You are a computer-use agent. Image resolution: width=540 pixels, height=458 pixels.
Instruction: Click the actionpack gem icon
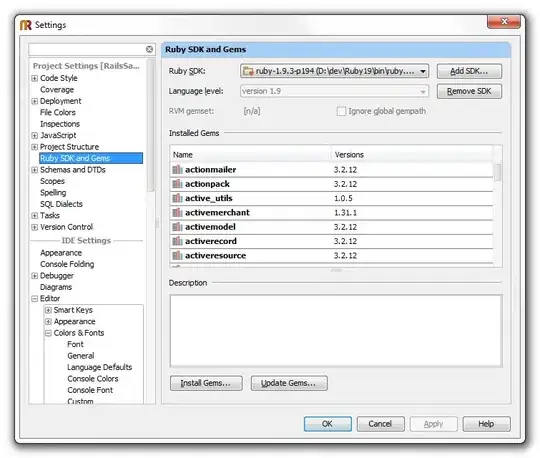coord(177,184)
